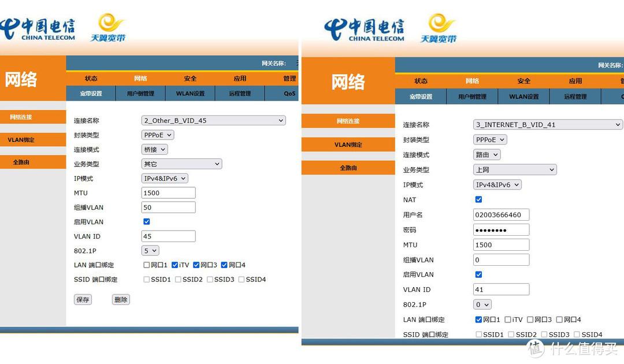Disable the NAT checkbox on the right form
This screenshot has height=364, width=624.
click(x=478, y=199)
